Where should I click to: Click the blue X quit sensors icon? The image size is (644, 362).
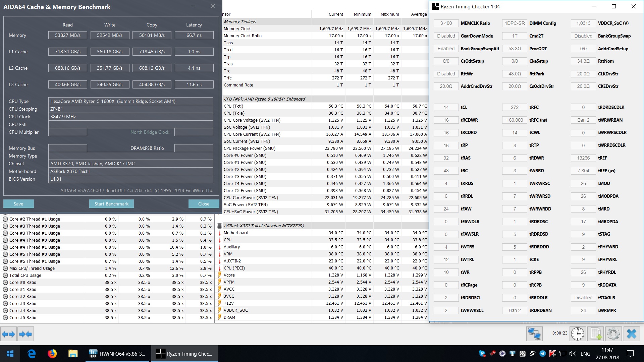tap(631, 334)
